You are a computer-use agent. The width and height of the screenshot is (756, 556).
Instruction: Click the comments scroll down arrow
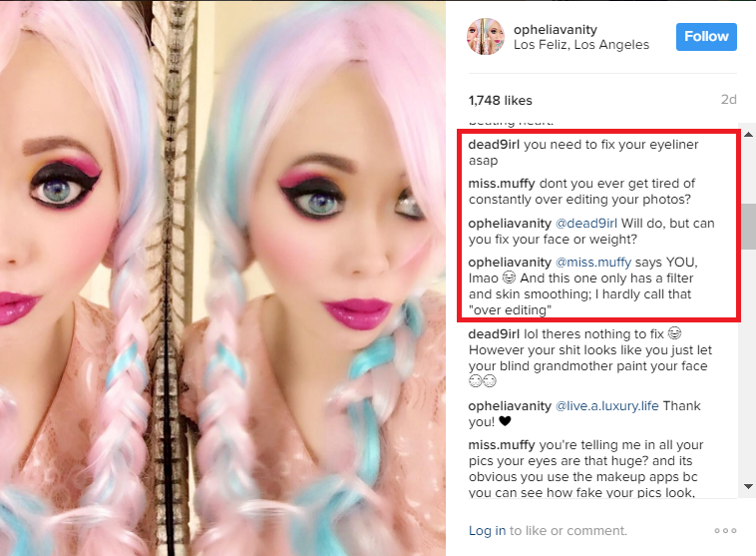pos(748,486)
